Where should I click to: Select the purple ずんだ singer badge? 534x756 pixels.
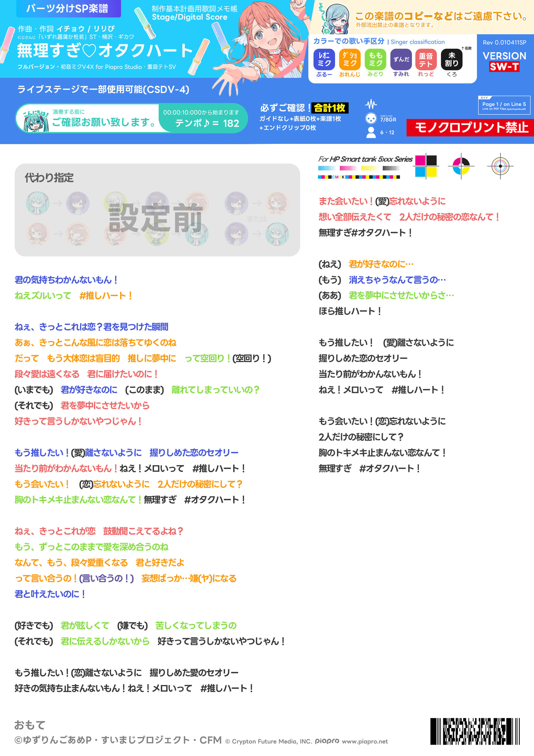(x=401, y=60)
